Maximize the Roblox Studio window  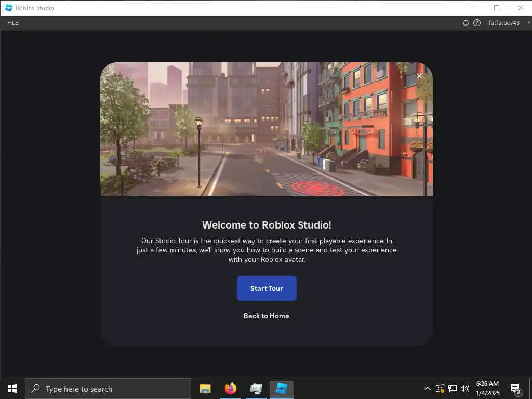tap(497, 8)
